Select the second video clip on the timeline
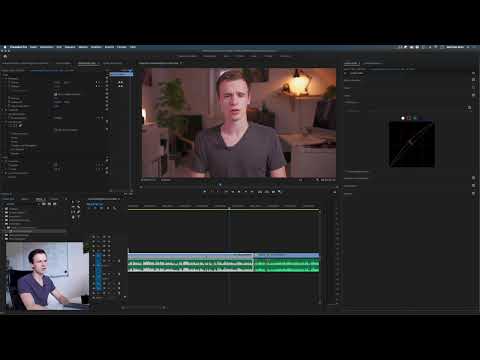This screenshot has height=360, width=480. tap(287, 255)
